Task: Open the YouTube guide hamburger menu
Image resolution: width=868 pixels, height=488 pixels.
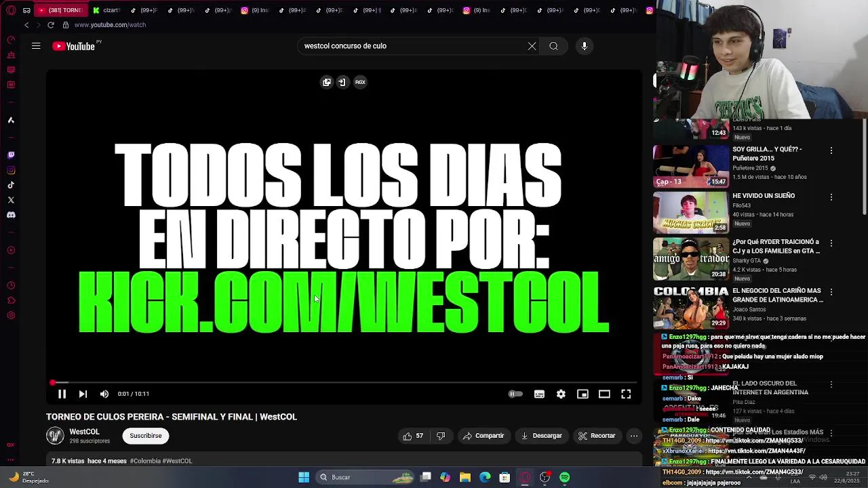Action: [x=36, y=46]
